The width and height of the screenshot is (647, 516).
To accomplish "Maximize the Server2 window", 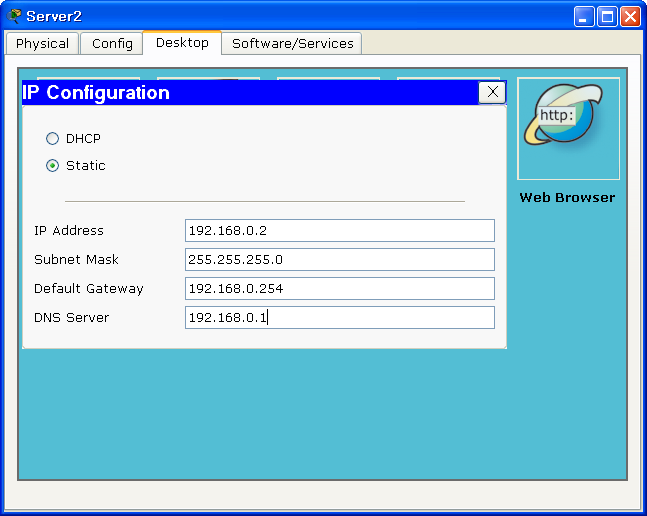I will coord(607,16).
